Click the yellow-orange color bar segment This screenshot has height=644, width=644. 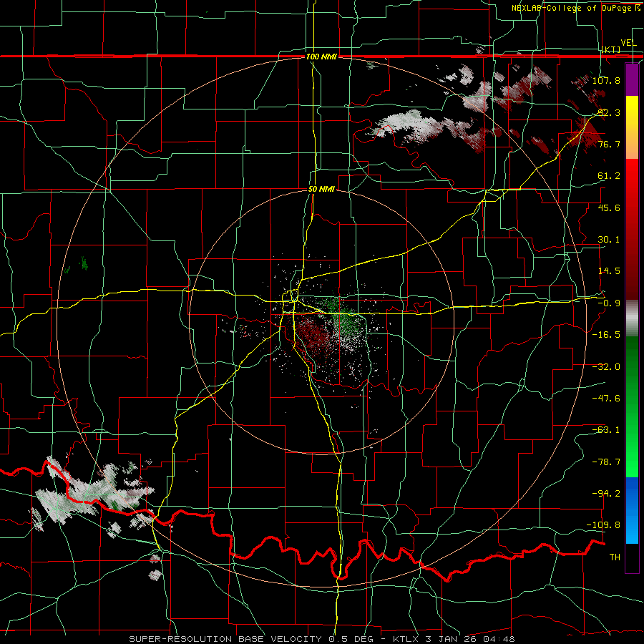pyautogui.click(x=632, y=127)
